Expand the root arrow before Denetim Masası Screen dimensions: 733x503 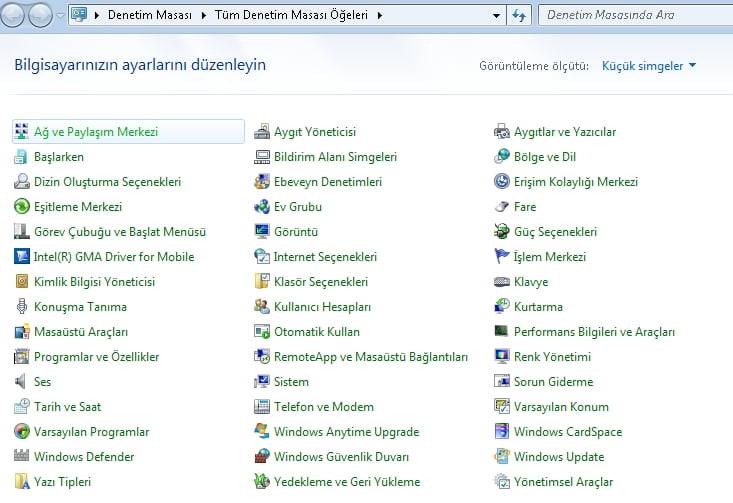click(97, 15)
